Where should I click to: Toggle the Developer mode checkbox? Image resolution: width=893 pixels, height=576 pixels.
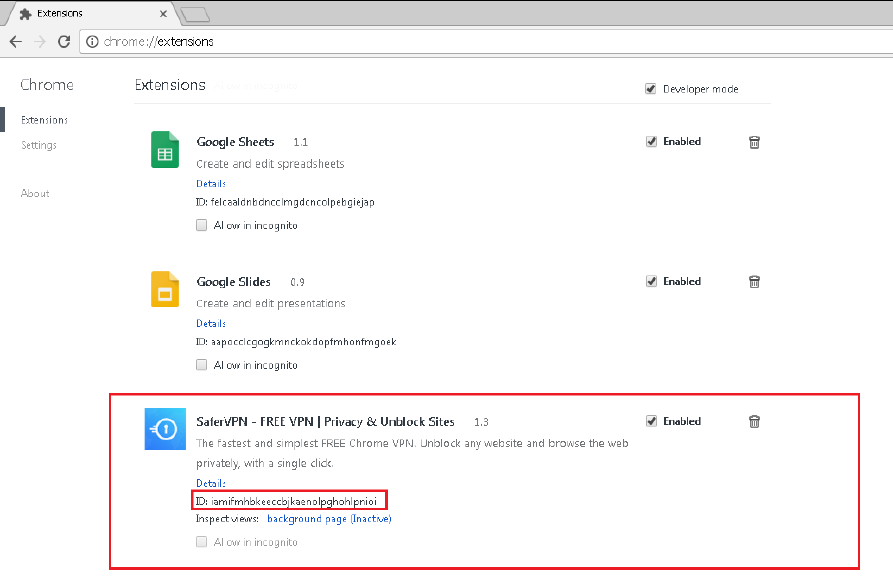pyautogui.click(x=650, y=89)
